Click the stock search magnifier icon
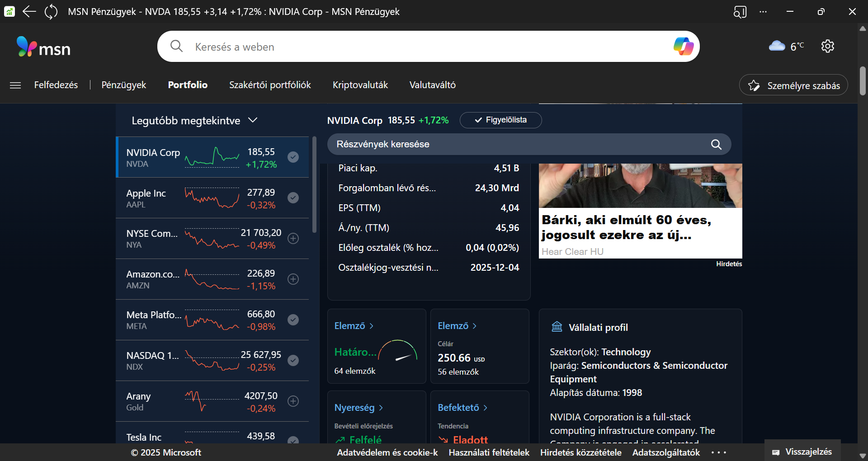Viewport: 868px width, 461px height. pyautogui.click(x=716, y=144)
